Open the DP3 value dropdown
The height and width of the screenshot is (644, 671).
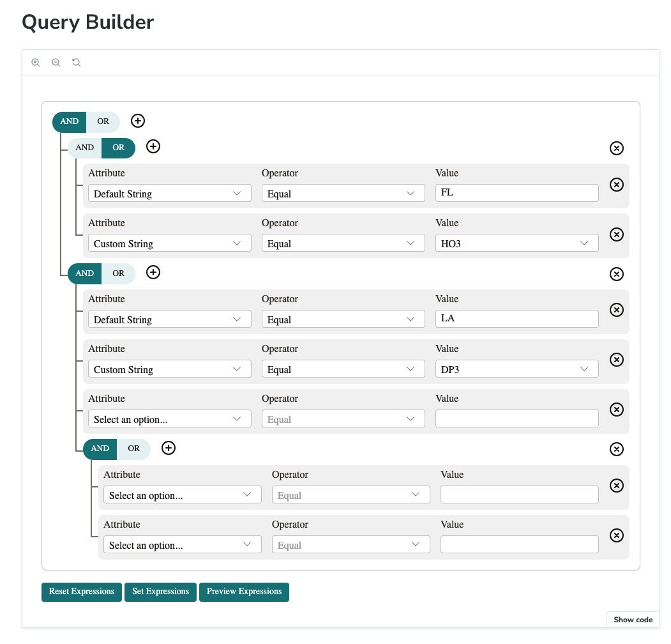(x=517, y=369)
